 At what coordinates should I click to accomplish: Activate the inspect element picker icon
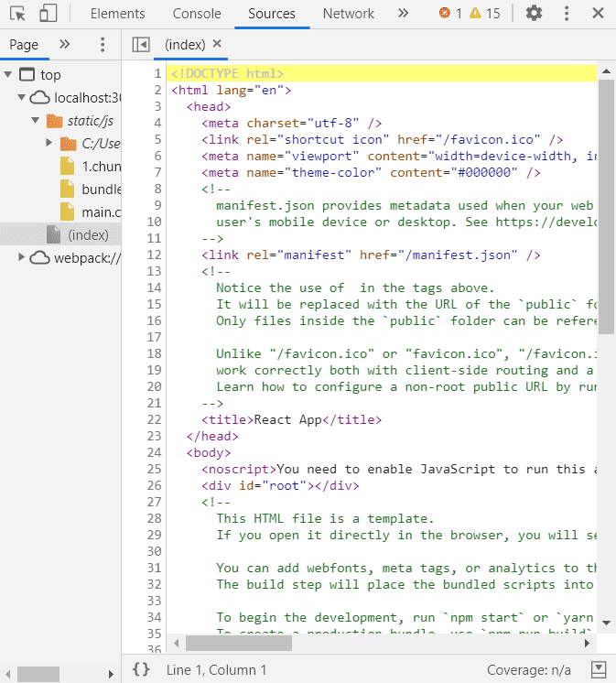[x=17, y=14]
